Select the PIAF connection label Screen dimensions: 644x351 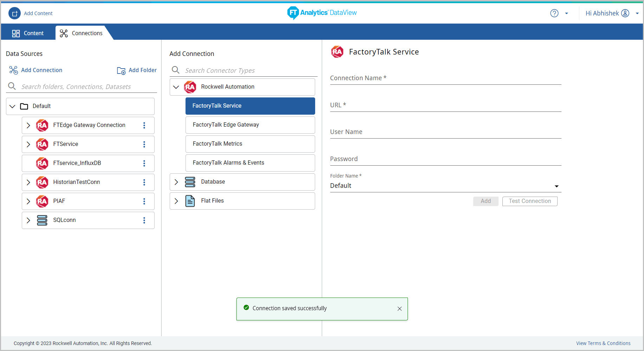[59, 201]
